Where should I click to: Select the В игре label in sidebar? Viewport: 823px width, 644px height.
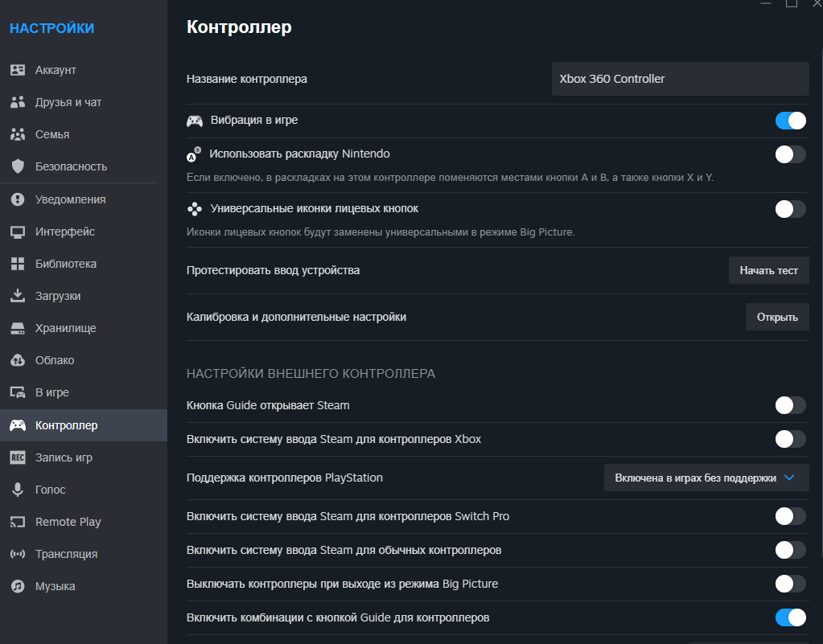click(x=52, y=392)
